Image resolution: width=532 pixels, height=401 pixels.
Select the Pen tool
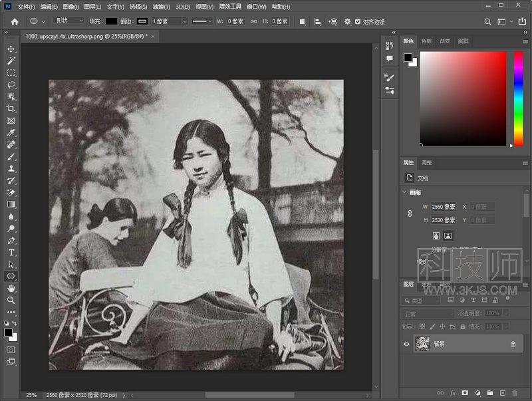click(x=11, y=241)
